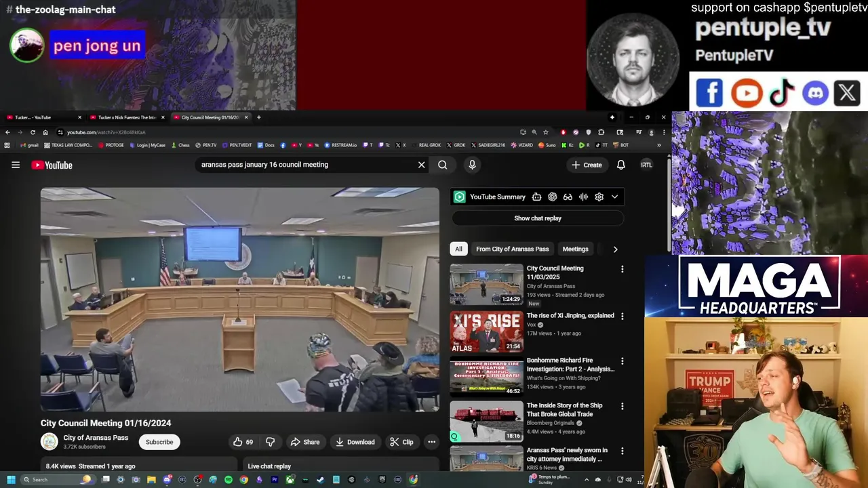Open options for Aransas Pass' newly sworn in
This screenshot has height=488, width=868.
[x=622, y=451]
